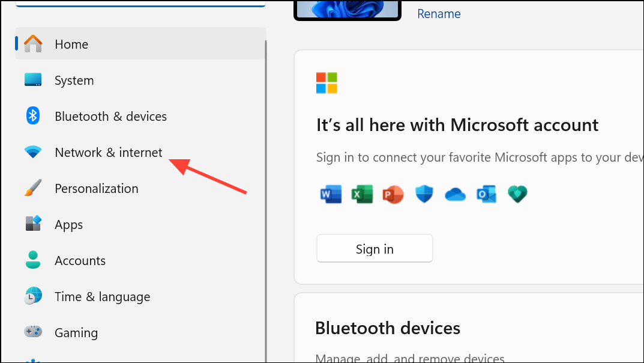Click the System monitor icon
The height and width of the screenshot is (363, 644).
33,79
